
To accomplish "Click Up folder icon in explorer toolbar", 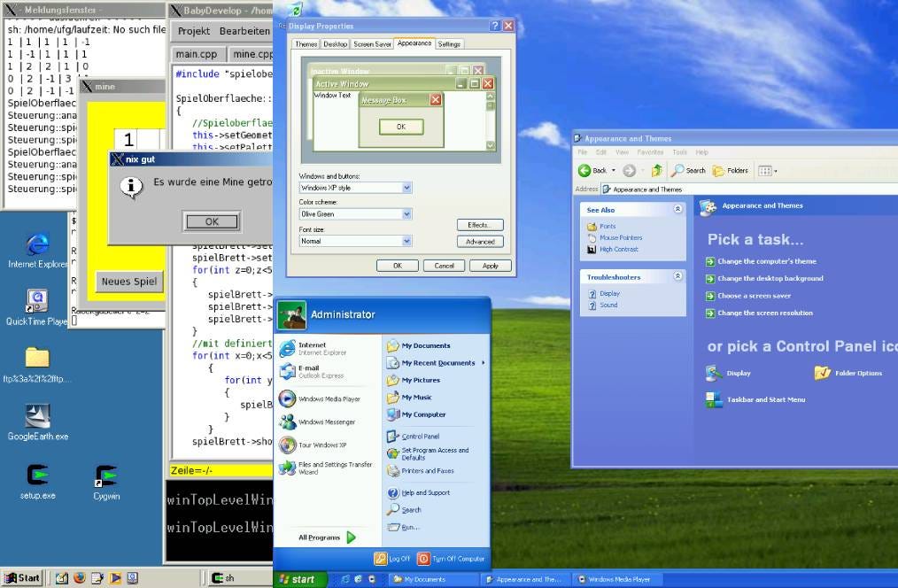I will pos(657,171).
